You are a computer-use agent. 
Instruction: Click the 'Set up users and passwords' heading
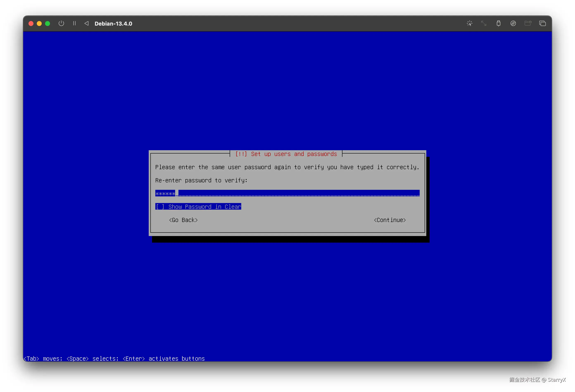tap(286, 154)
